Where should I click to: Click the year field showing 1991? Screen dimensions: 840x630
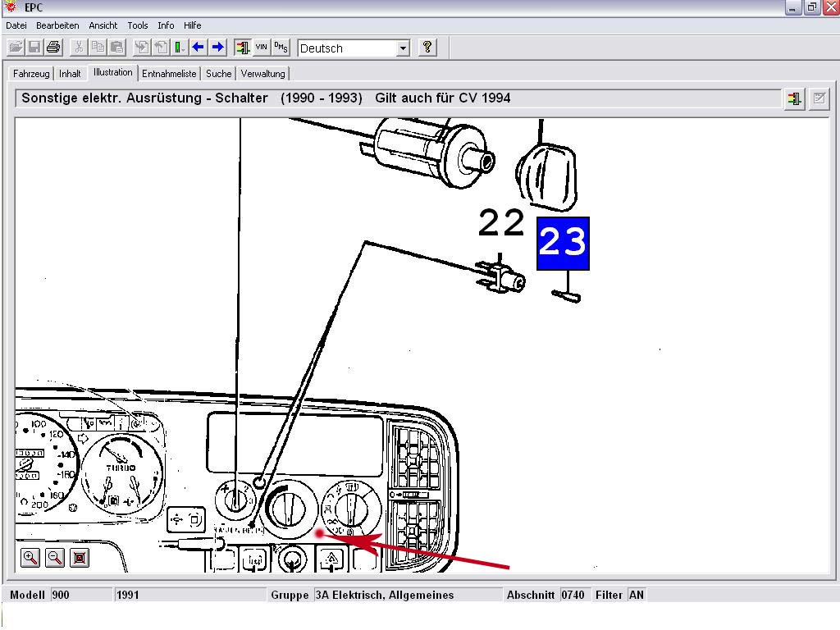point(190,595)
